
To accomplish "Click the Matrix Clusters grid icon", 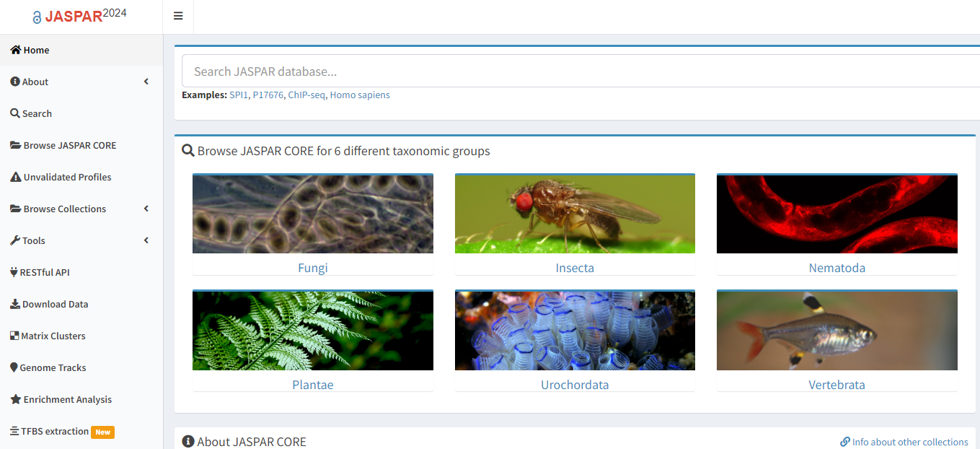I will coord(14,336).
